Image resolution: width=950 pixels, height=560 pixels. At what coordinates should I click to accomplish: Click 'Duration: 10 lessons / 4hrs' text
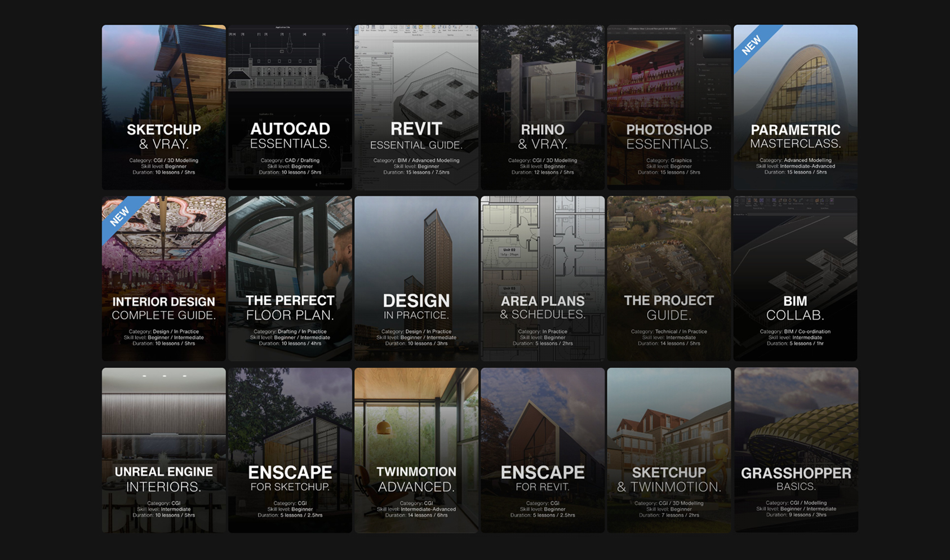pos(290,344)
